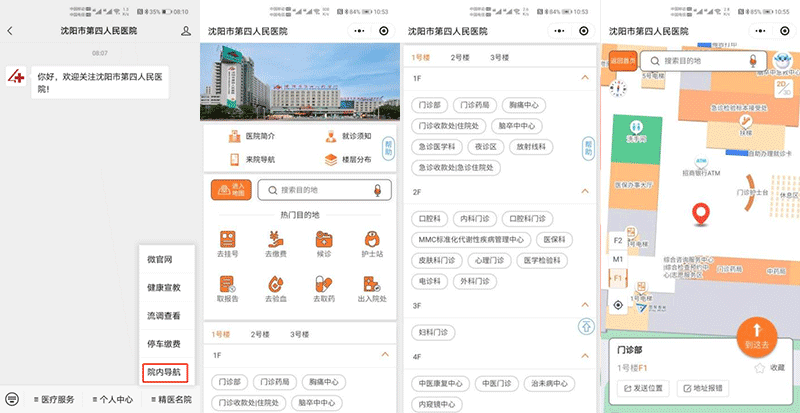800x413 pixels.
Task: Tap the 取报告 report icon
Action: [x=228, y=284]
